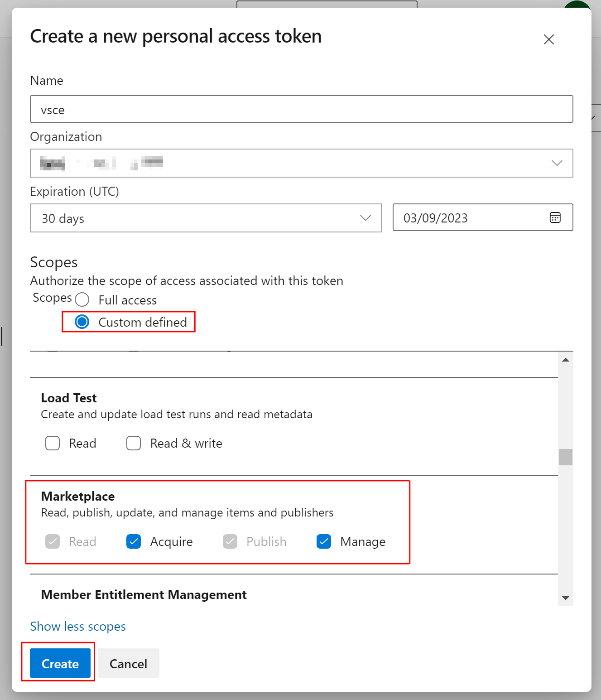The height and width of the screenshot is (700, 601).
Task: Enable the Load Test Read checkbox
Action: click(53, 443)
